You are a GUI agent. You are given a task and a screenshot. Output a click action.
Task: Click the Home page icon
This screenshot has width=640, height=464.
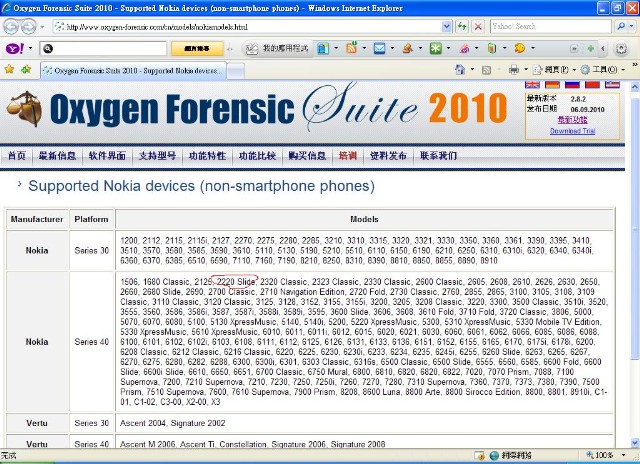click(460, 70)
